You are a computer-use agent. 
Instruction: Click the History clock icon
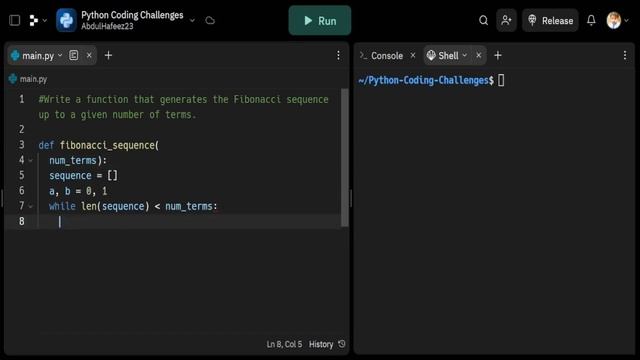click(342, 344)
